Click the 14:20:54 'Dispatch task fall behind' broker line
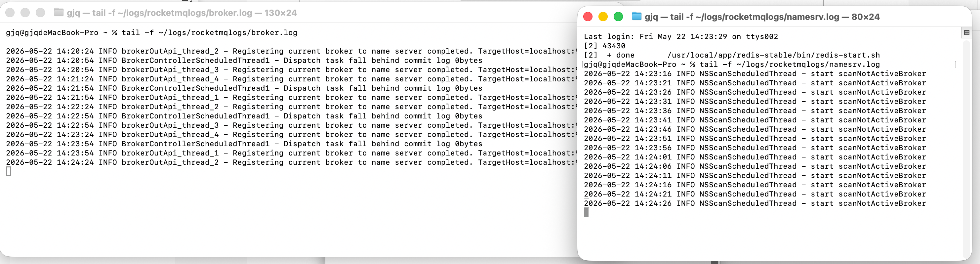Screen dimensions: 980x264 pyautogui.click(x=244, y=61)
